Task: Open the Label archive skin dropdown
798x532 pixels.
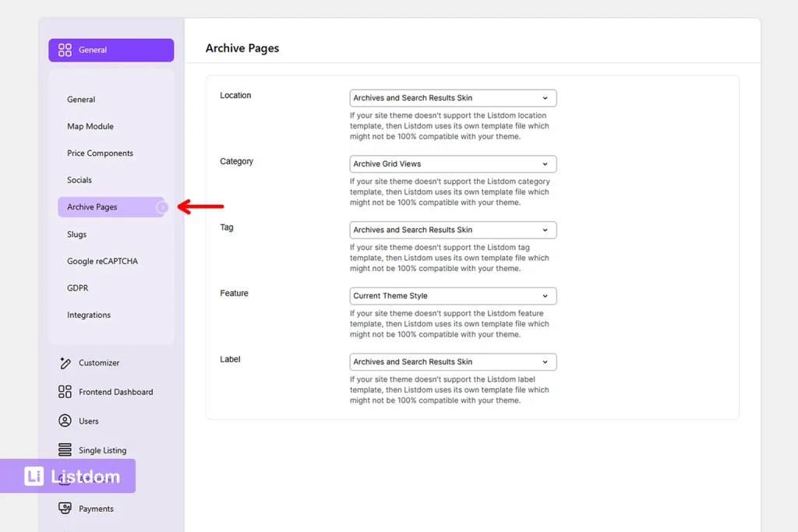Action: 453,362
